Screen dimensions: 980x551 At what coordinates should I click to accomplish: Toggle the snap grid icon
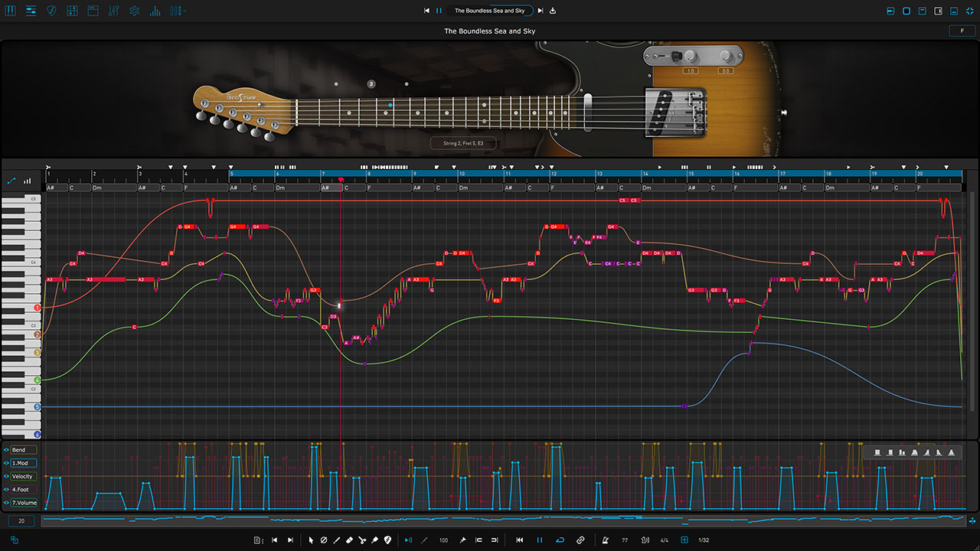coord(684,540)
